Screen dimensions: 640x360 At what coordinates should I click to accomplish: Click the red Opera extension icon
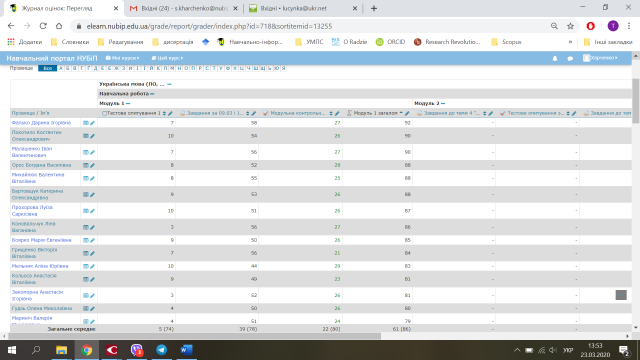pos(591,26)
